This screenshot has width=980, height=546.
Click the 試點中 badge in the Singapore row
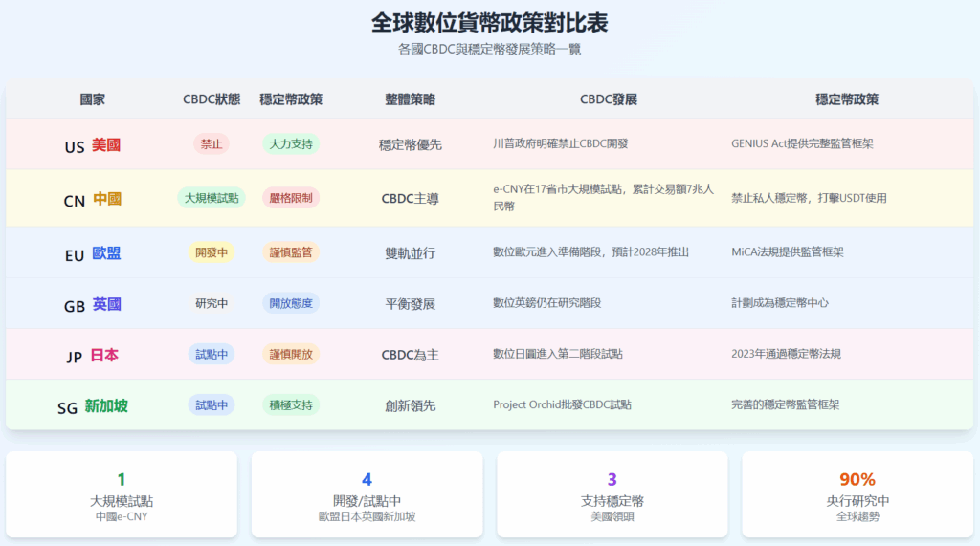pos(211,404)
